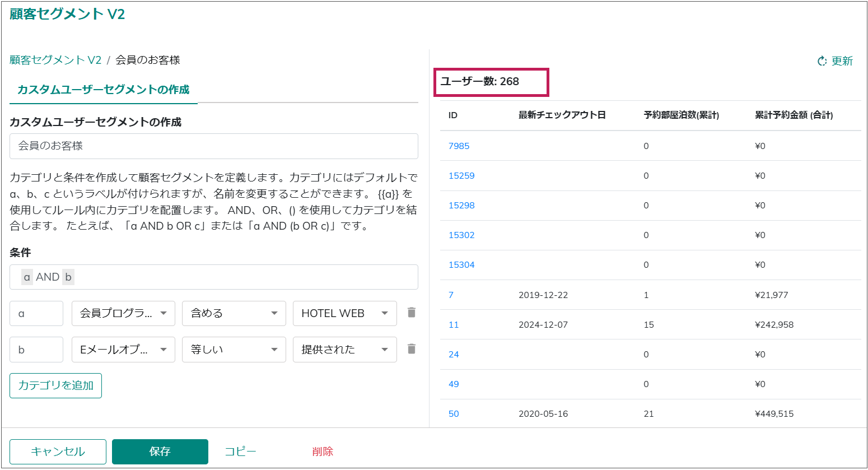Click the ID column header
Screen dimensions: 868x470
(x=453, y=115)
